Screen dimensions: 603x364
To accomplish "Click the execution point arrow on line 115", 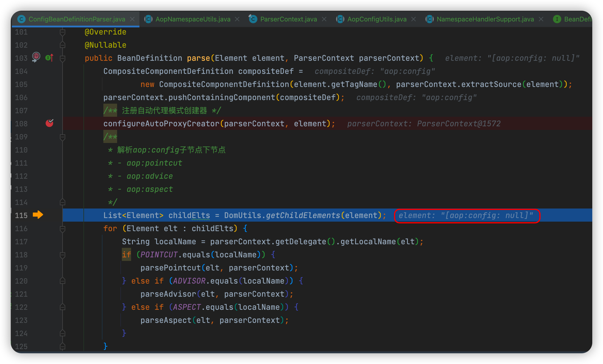I will (38, 215).
